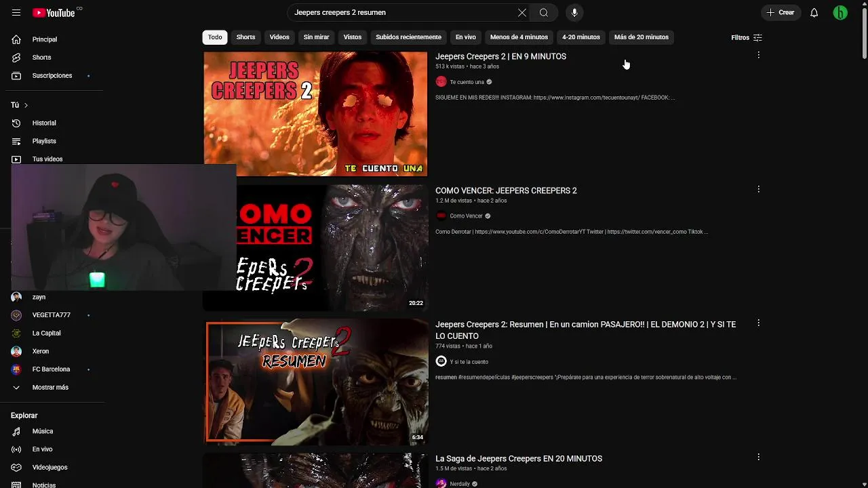This screenshot has height=488, width=868.
Task: Open Y si te la cuento channel avatar
Action: tap(441, 361)
